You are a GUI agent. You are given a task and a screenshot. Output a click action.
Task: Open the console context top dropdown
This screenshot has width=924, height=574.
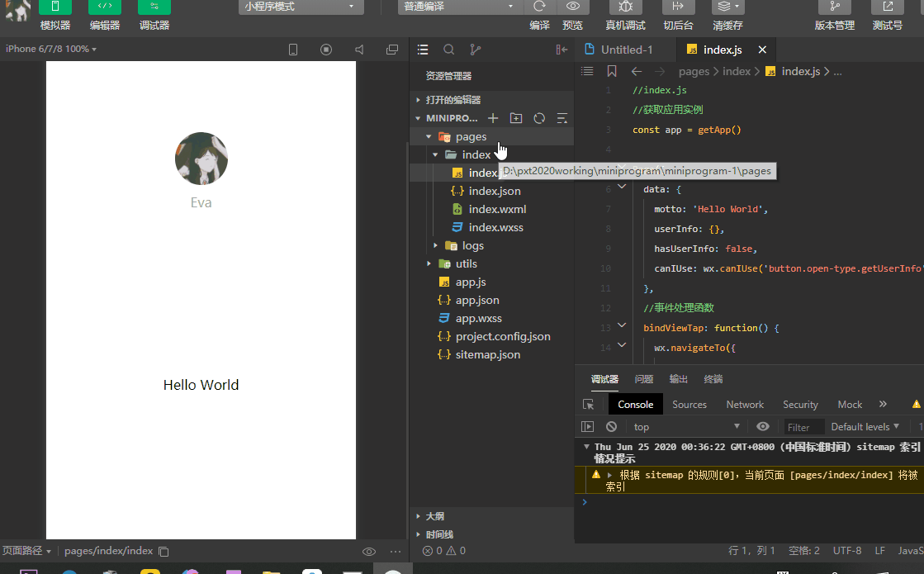tap(686, 427)
